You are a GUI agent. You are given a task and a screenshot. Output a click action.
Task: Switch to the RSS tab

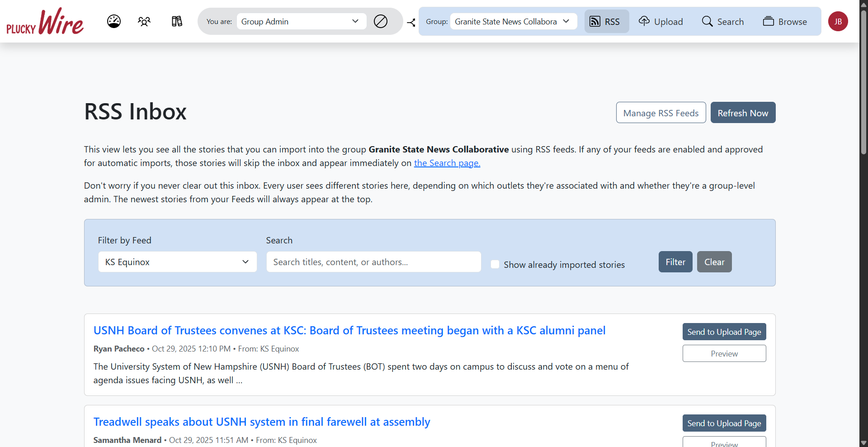coord(606,21)
